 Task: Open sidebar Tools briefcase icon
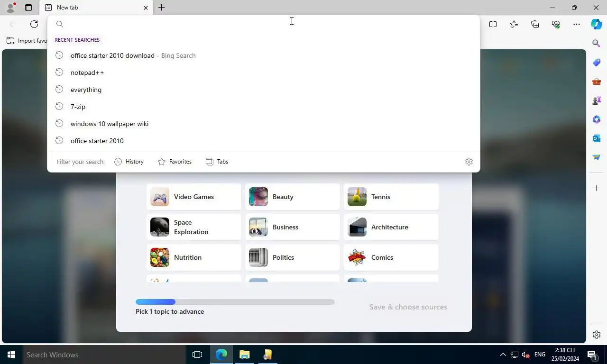coord(597,82)
